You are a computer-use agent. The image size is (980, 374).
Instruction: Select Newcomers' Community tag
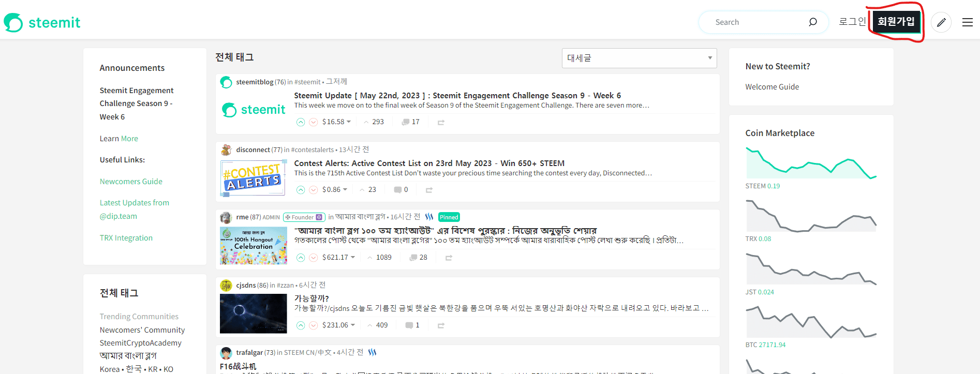pos(142,330)
